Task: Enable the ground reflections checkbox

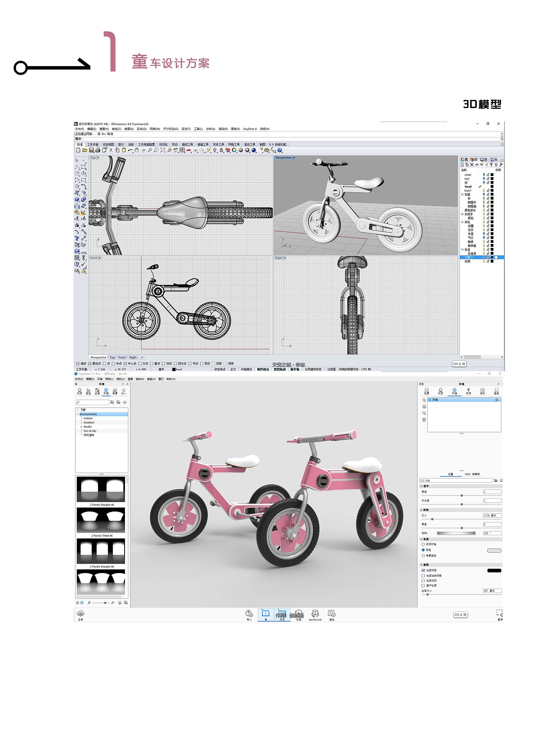Action: [x=423, y=580]
